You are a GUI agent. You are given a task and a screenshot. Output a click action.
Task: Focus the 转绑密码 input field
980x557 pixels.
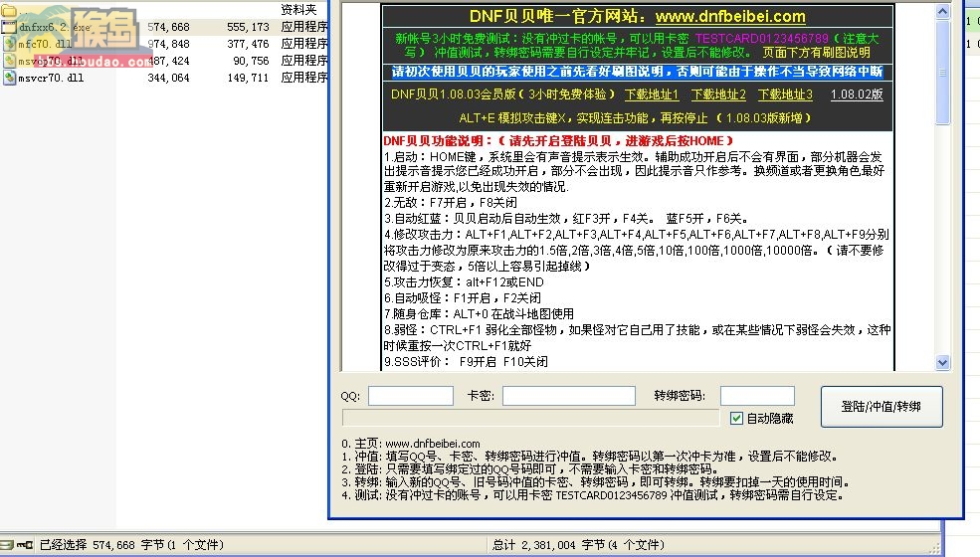[757, 396]
